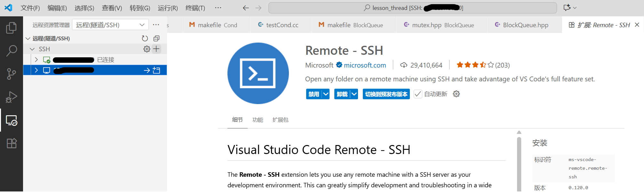Image resolution: width=644 pixels, height=195 pixels.
Task: Open the 选择(S) menu
Action: click(84, 8)
